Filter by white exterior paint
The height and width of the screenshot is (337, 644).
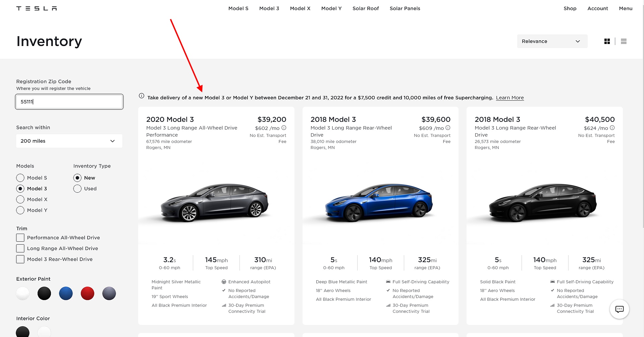click(x=22, y=293)
